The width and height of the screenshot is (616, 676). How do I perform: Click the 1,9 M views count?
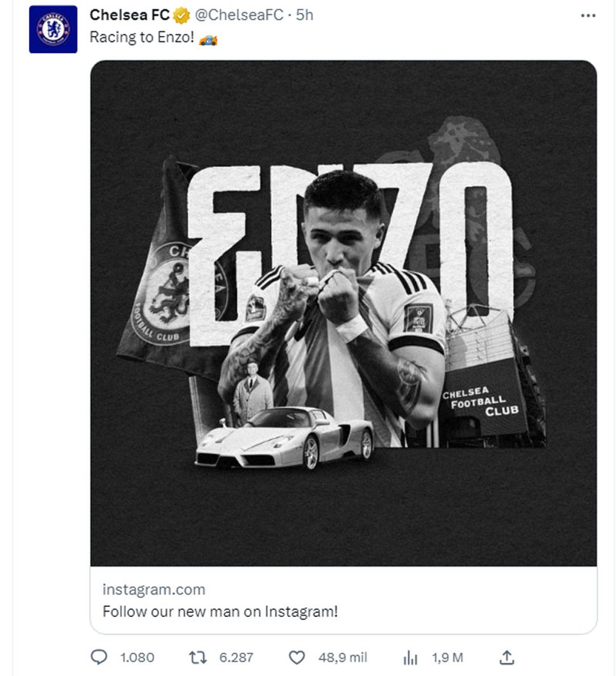(448, 658)
